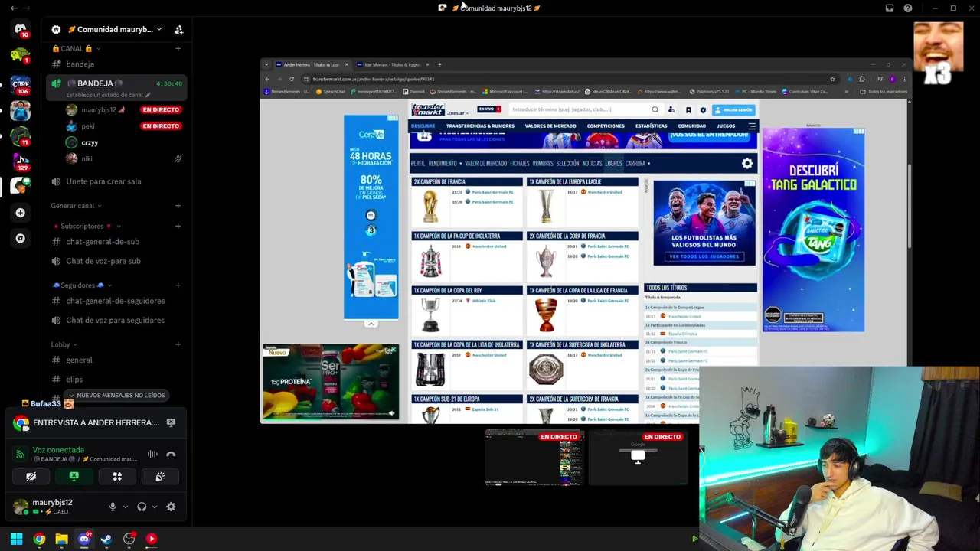This screenshot has width=980, height=551.
Task: Open Transfermarkt page settings gear
Action: [x=747, y=163]
